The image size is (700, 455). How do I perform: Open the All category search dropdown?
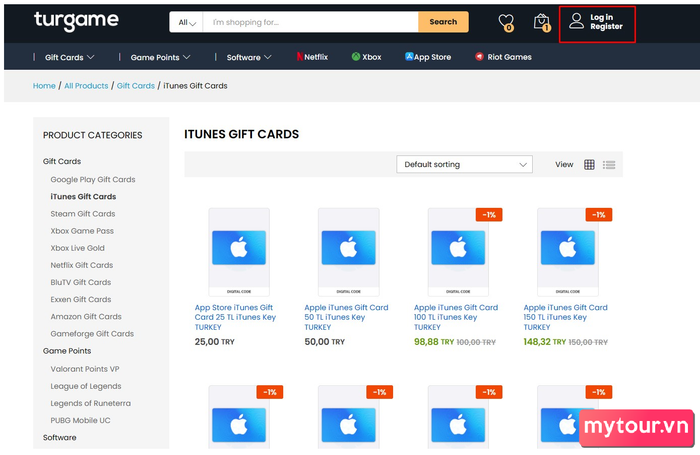(x=187, y=22)
